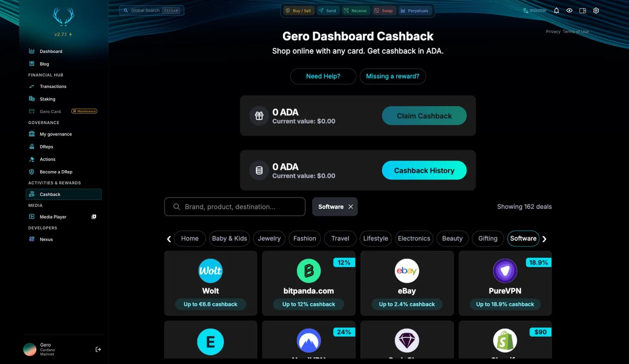Open the Terms of Use link

(576, 32)
